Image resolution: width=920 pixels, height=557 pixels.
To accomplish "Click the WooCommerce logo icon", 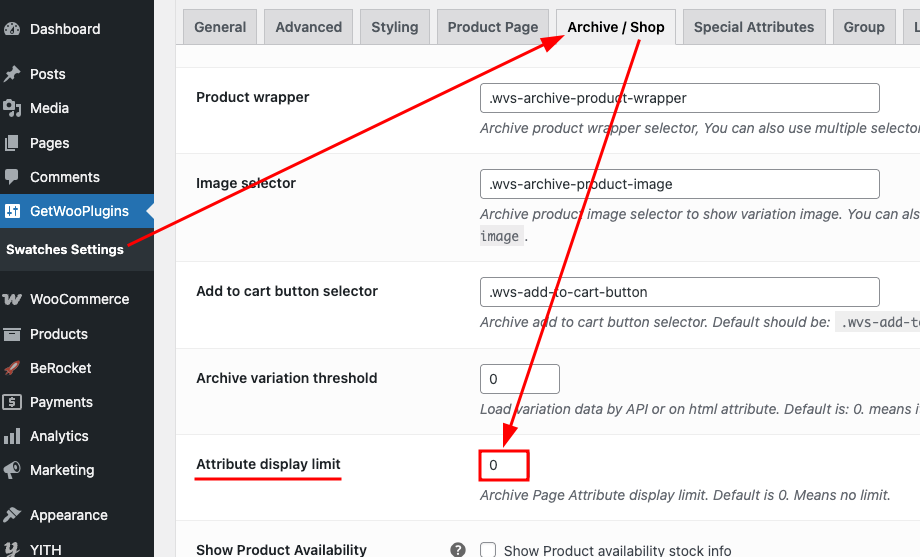I will 12,299.
